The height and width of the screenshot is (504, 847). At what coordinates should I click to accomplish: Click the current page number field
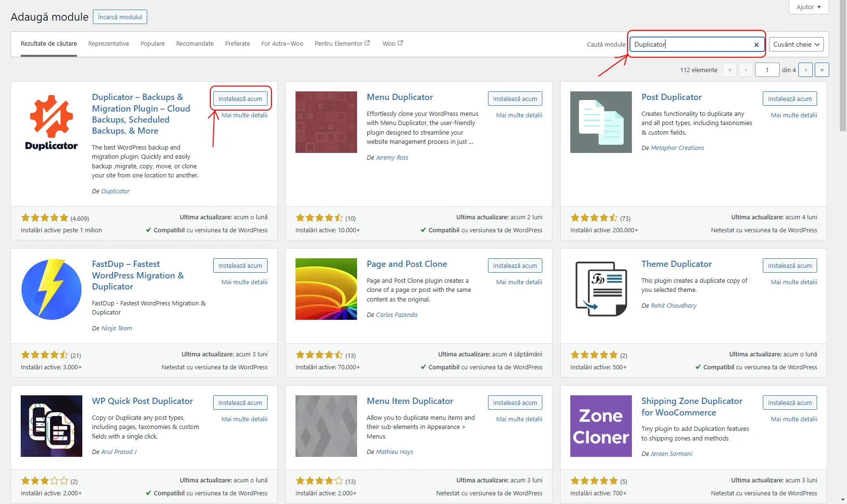coord(767,70)
